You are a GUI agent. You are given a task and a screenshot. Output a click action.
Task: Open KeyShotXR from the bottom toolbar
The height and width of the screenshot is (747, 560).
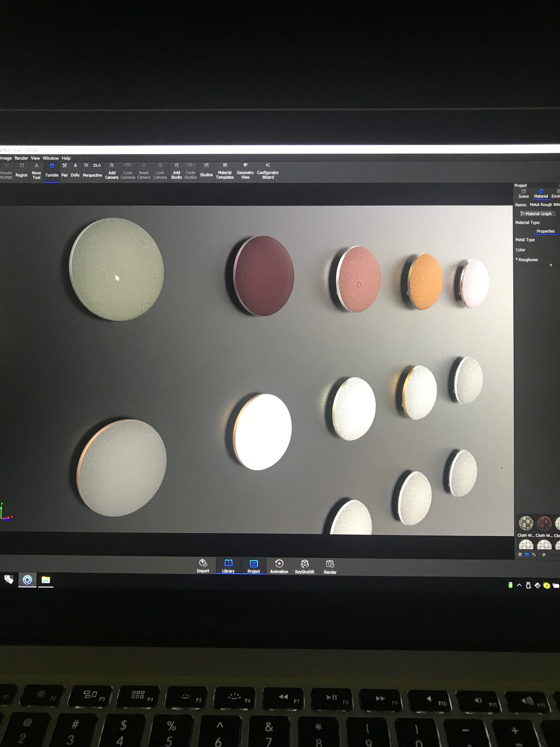click(x=305, y=567)
